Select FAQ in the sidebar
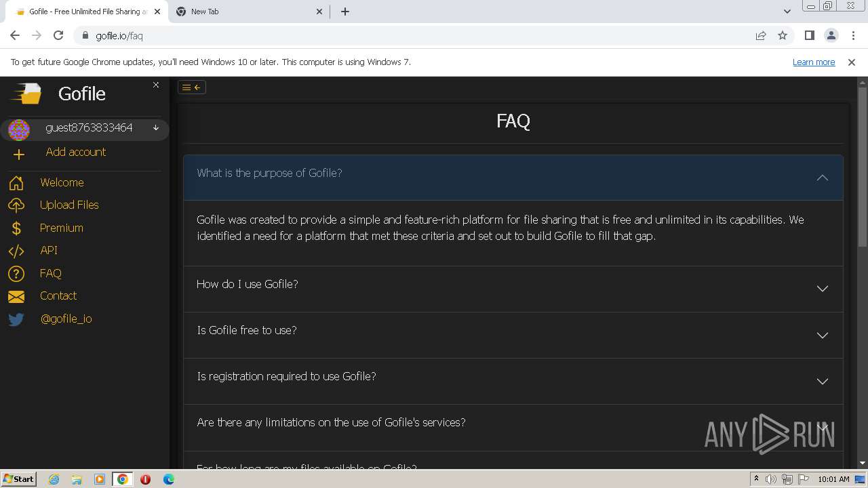Image resolution: width=868 pixels, height=488 pixels. [x=51, y=273]
